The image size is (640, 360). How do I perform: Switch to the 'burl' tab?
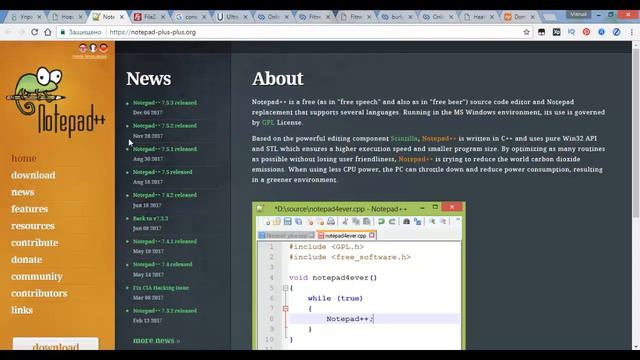tap(396, 17)
